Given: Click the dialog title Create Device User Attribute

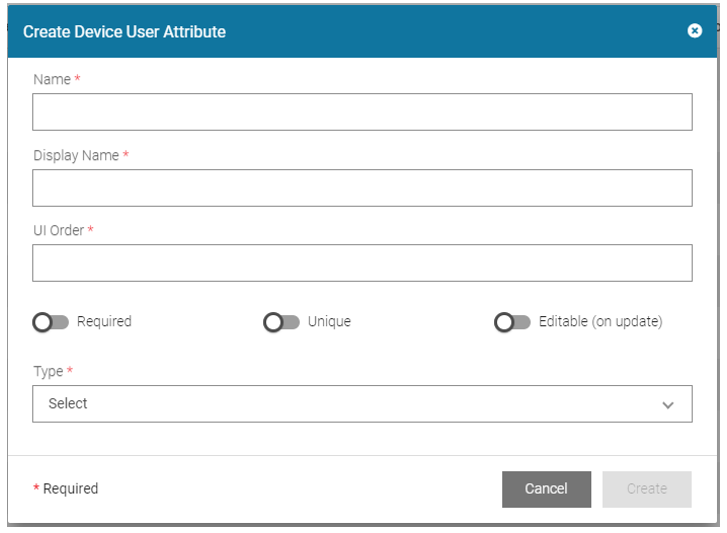Looking at the screenshot, I should click(124, 32).
